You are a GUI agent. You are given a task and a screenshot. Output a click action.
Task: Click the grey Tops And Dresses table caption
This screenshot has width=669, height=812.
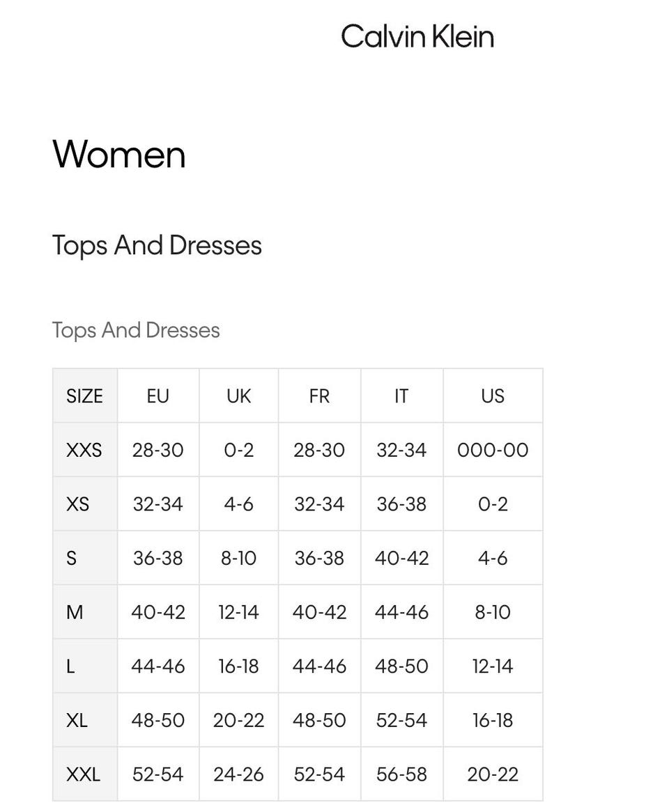(136, 330)
